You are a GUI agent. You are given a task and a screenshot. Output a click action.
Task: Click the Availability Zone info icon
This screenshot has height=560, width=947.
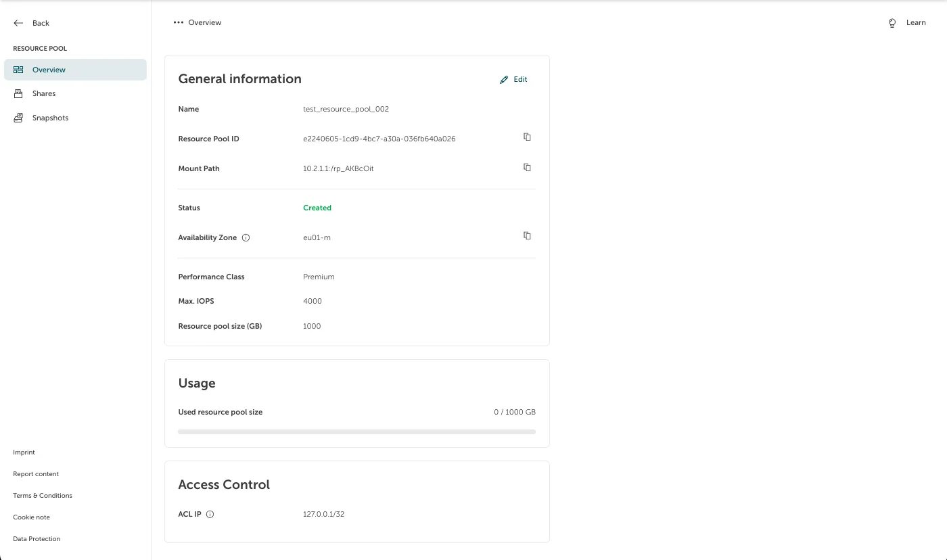pyautogui.click(x=246, y=238)
